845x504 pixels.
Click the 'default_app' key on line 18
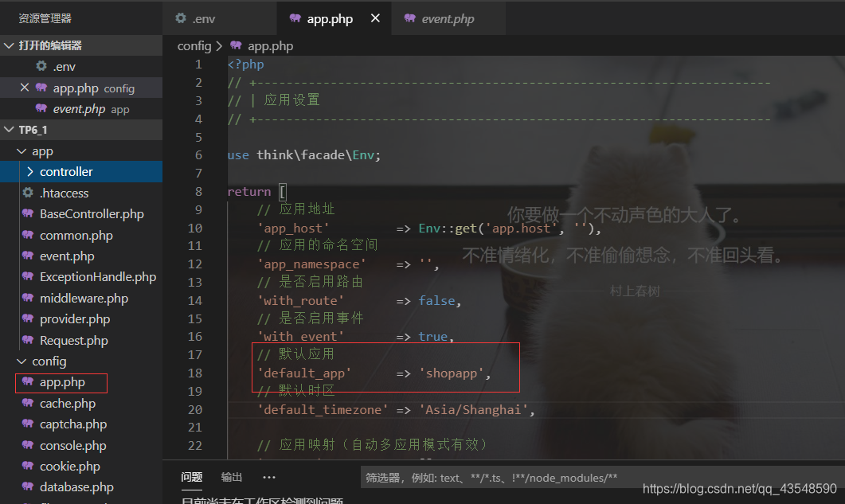[x=304, y=373]
